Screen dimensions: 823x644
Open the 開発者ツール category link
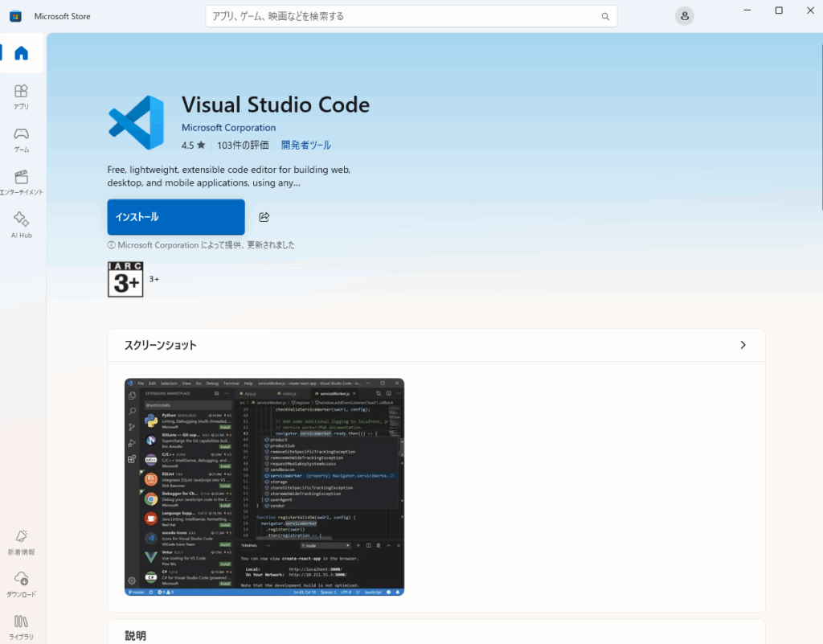(x=305, y=146)
